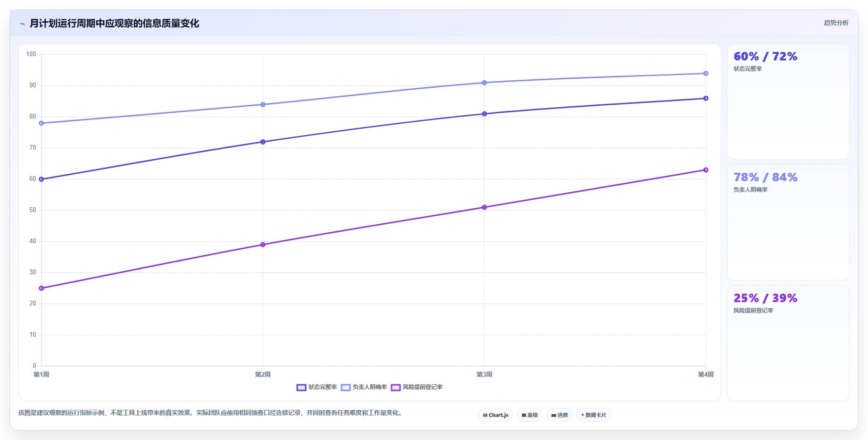Click the 第4周 x-axis label

click(x=706, y=374)
